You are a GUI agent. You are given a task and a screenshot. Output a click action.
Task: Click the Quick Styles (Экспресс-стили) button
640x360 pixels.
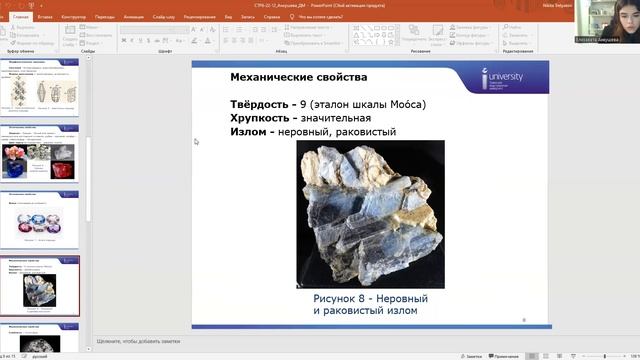point(437,35)
